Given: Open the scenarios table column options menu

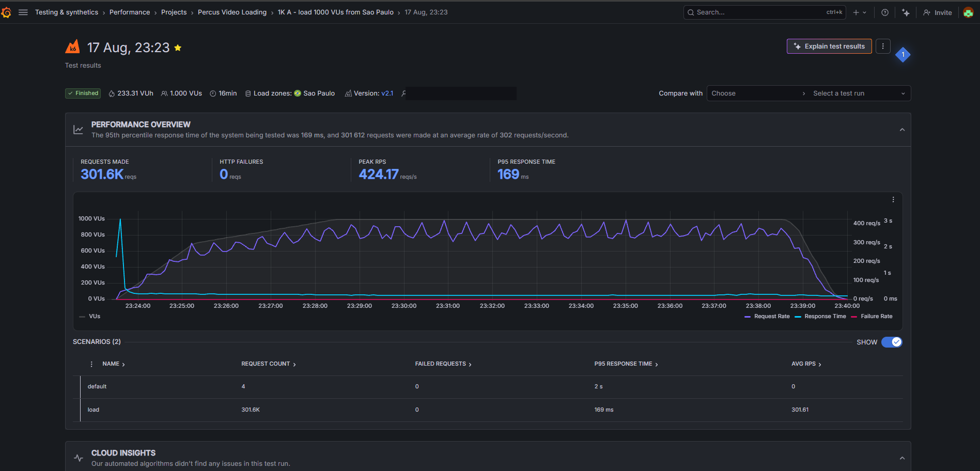Looking at the screenshot, I should 91,364.
